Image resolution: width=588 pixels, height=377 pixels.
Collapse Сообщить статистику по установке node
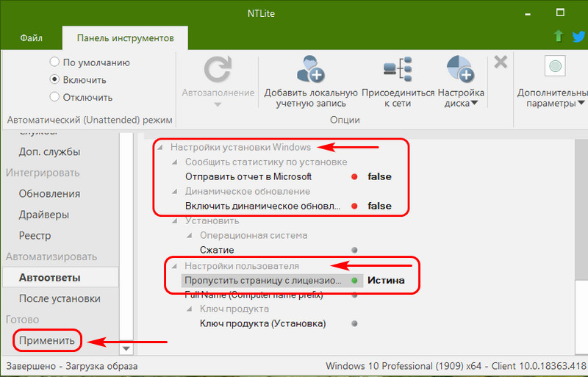[175, 162]
